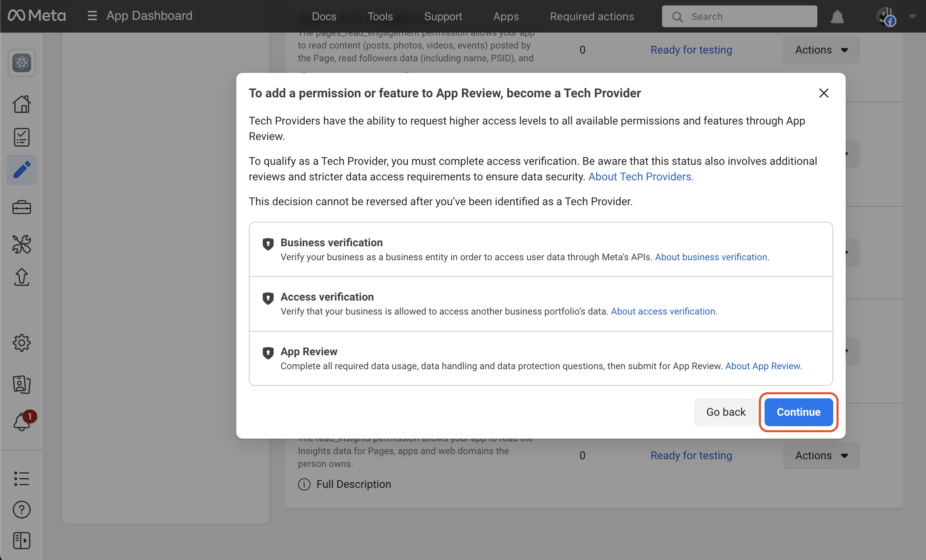Click the alert bell with red badge
The width and height of the screenshot is (926, 560).
point(23,422)
